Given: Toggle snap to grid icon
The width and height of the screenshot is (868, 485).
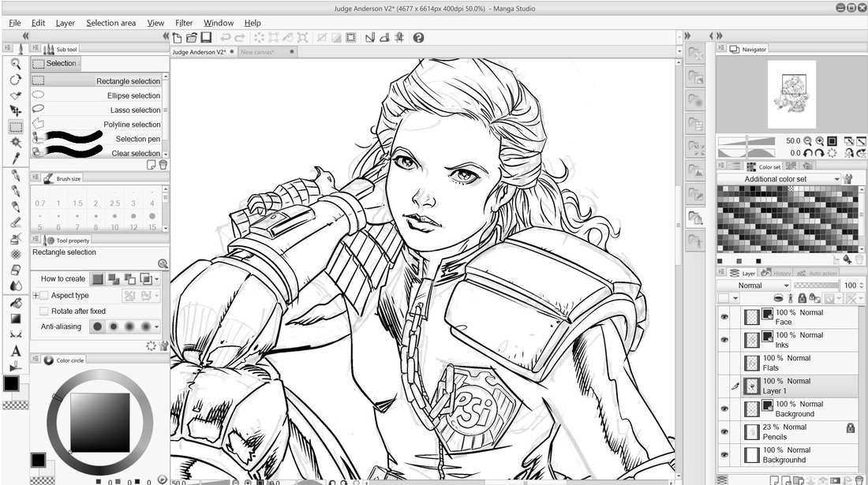Looking at the screenshot, I should [399, 38].
